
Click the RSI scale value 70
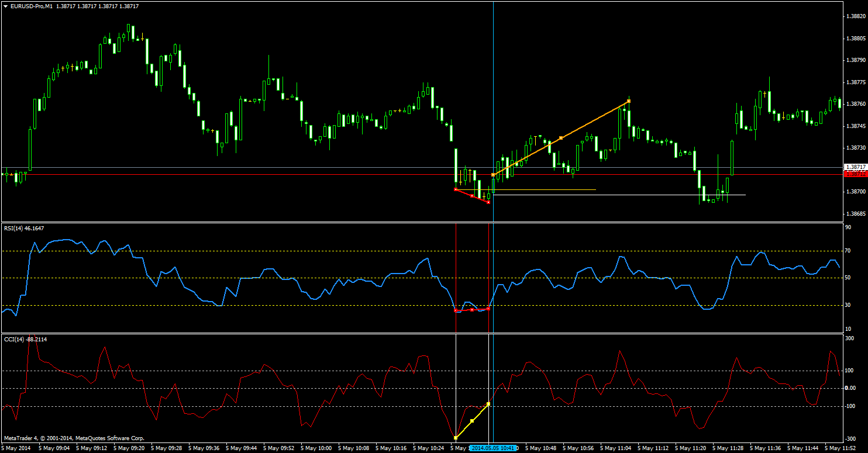pos(848,251)
